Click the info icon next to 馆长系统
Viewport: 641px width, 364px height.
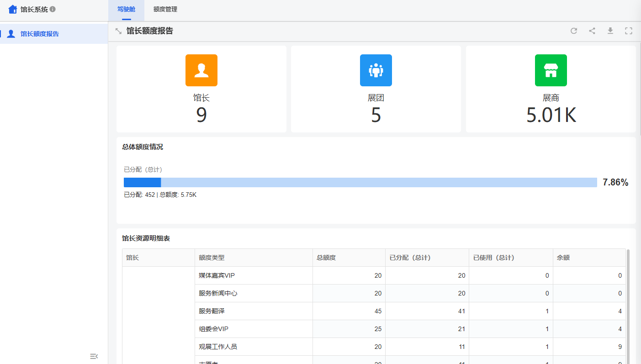click(53, 9)
